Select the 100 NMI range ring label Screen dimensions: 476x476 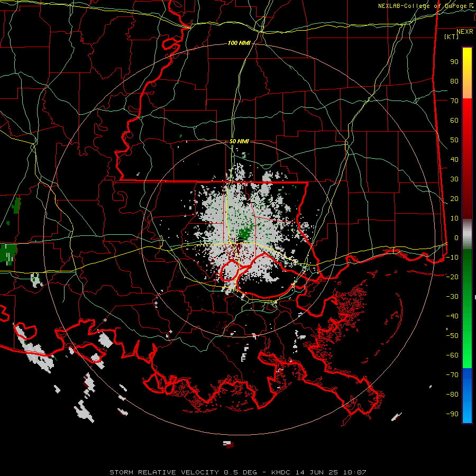pos(239,43)
